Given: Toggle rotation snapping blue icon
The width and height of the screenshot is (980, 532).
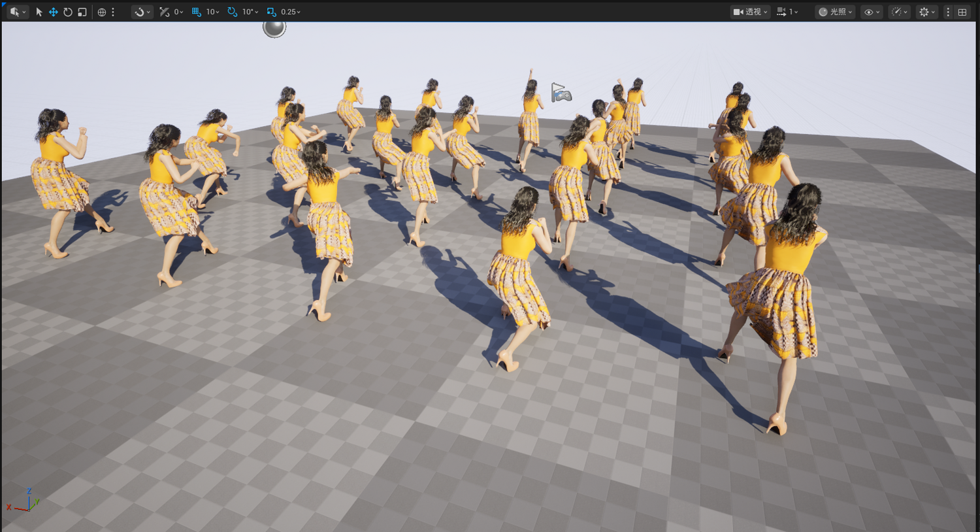Looking at the screenshot, I should pyautogui.click(x=232, y=12).
